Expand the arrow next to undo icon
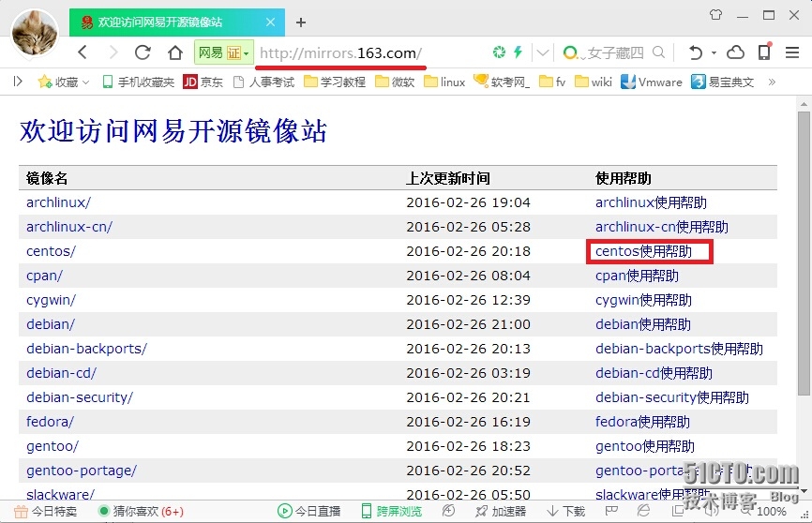812x523 pixels. click(x=714, y=52)
